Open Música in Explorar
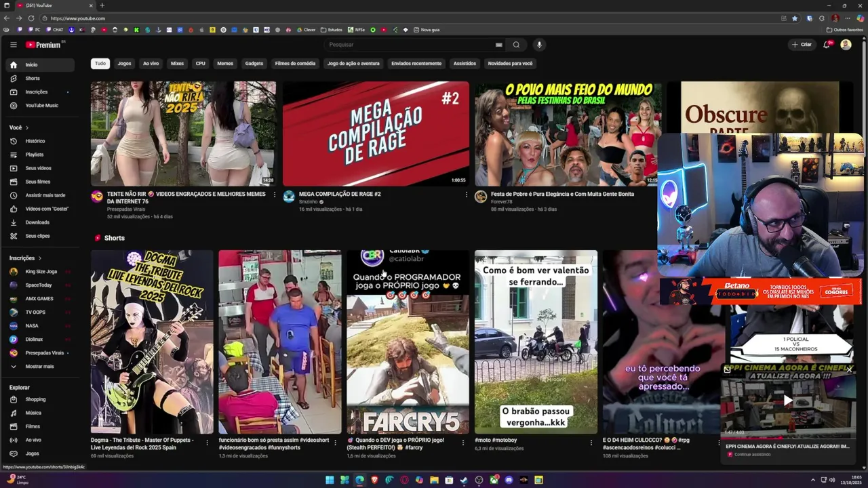 pos(41,413)
